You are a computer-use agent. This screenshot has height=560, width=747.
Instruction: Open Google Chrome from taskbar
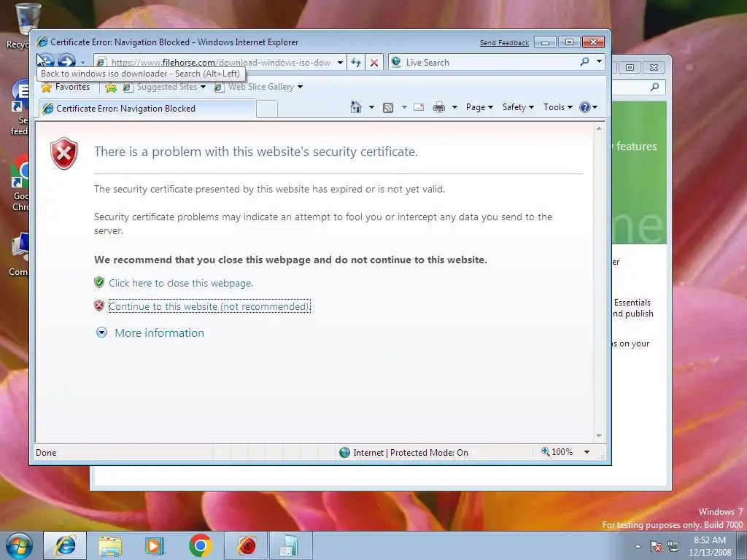tap(200, 545)
